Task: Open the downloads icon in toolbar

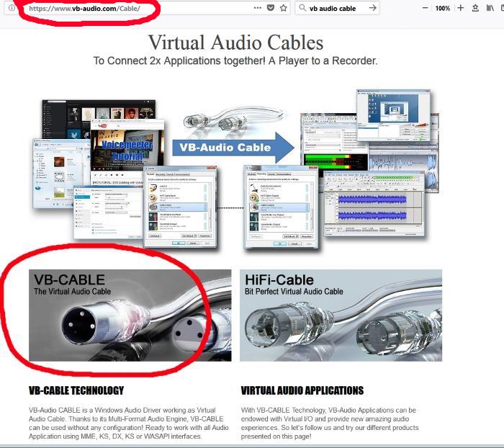Action: pos(475,8)
